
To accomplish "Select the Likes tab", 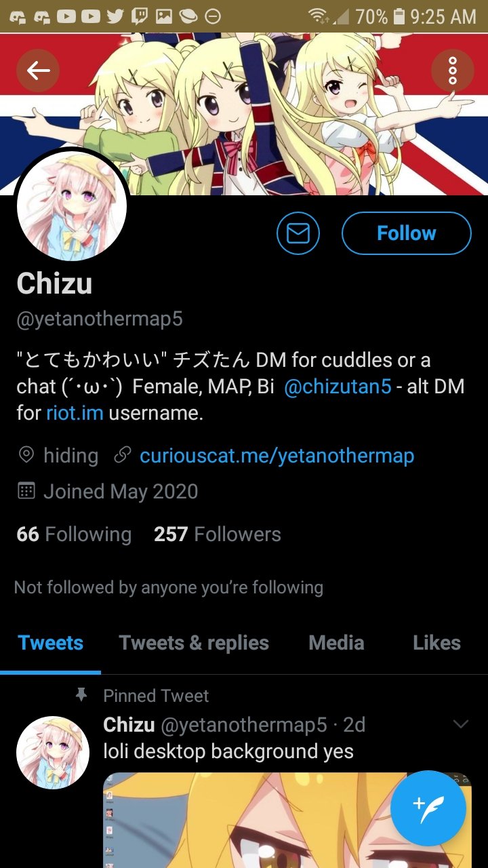I will 436,643.
